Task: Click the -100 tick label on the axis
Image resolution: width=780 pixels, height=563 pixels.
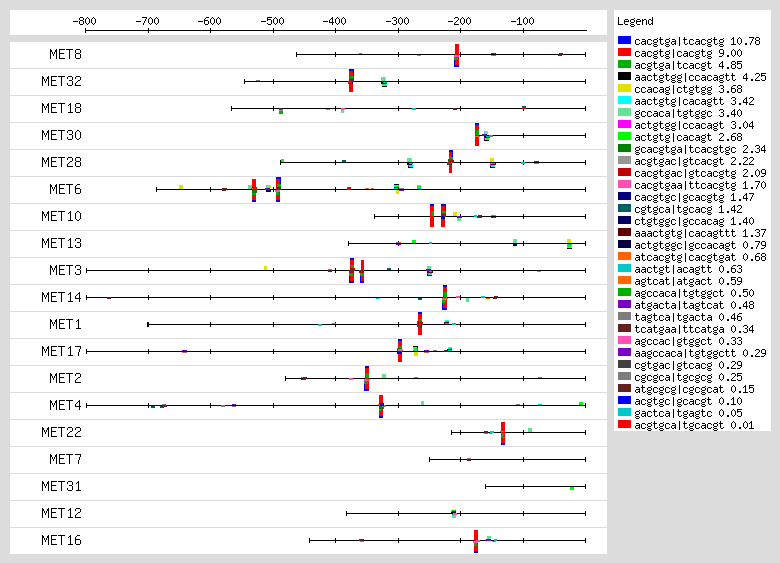Action: (x=521, y=20)
